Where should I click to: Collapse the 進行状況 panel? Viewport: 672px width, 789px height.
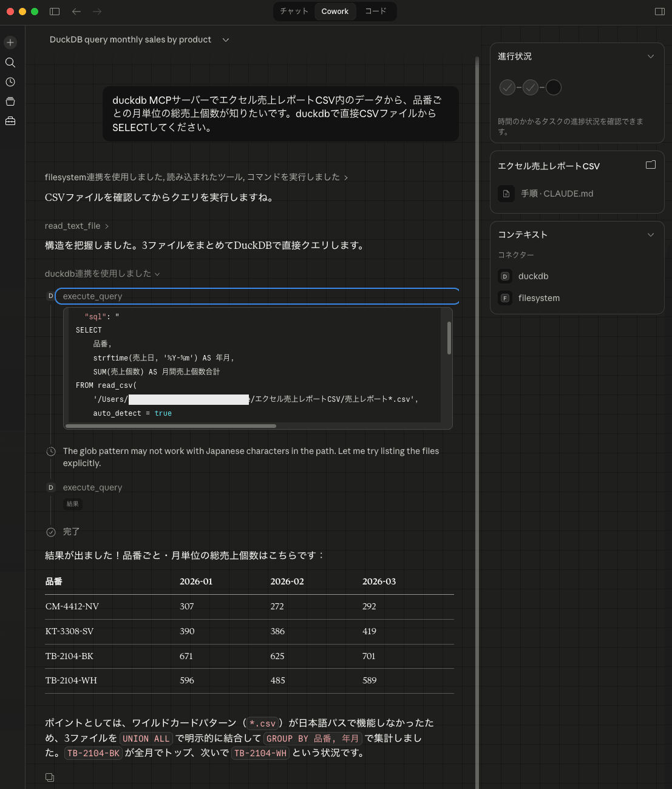pos(651,56)
